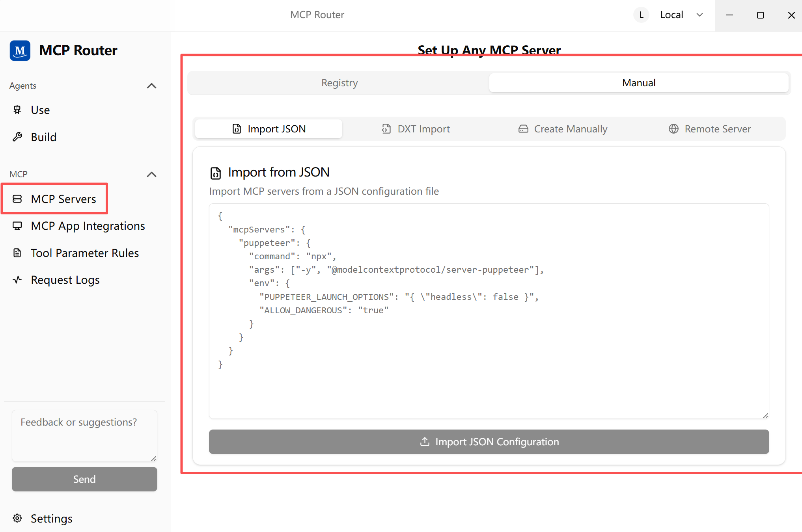Select the DXT Import tab
The height and width of the screenshot is (532, 802).
click(416, 129)
